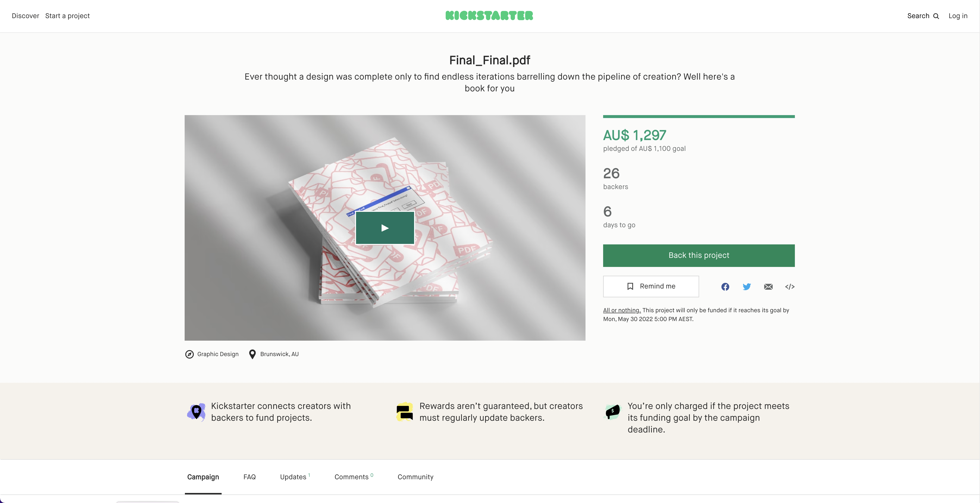
Task: Open the embed code icon
Action: [x=790, y=287]
